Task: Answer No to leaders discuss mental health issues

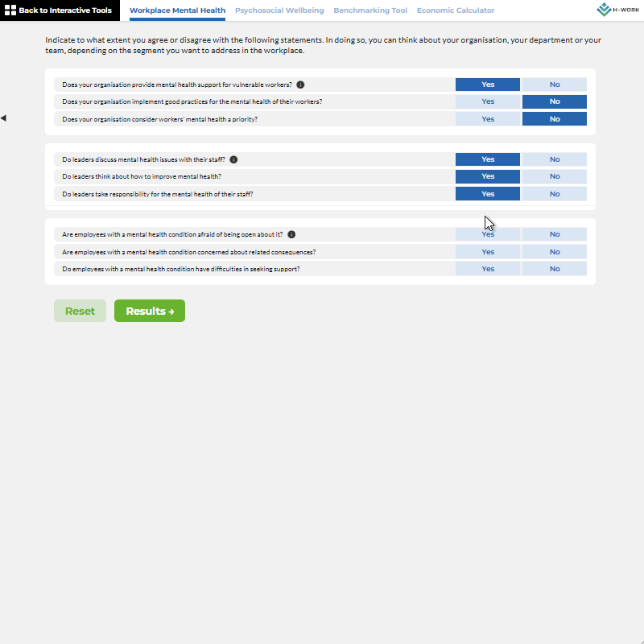Action: 554,159
